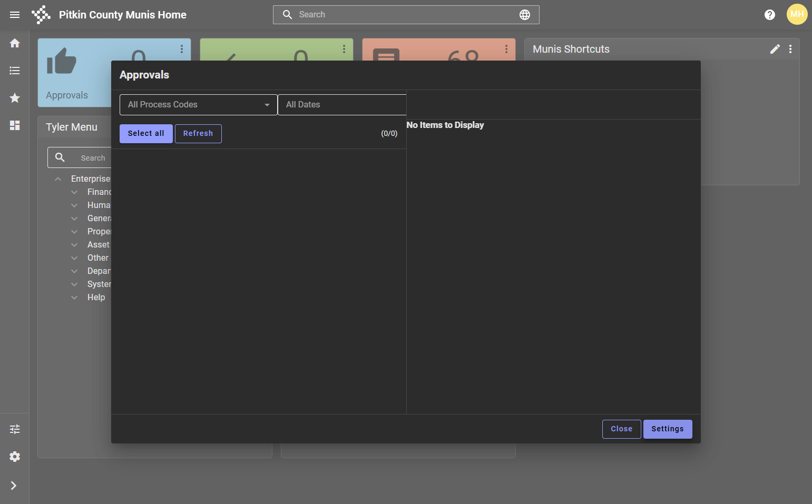Go to Home in the left sidebar

(x=15, y=43)
